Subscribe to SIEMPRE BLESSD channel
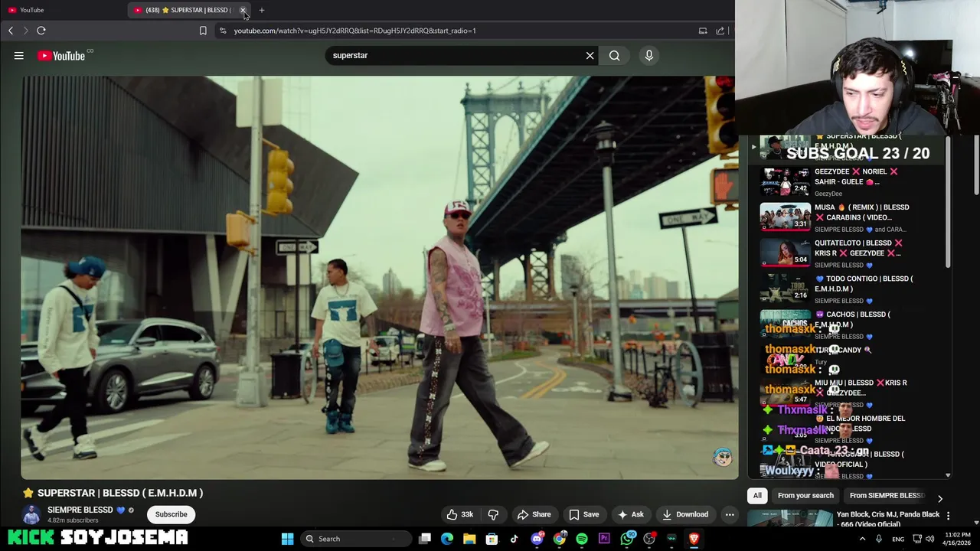The height and width of the screenshot is (551, 980). click(171, 514)
